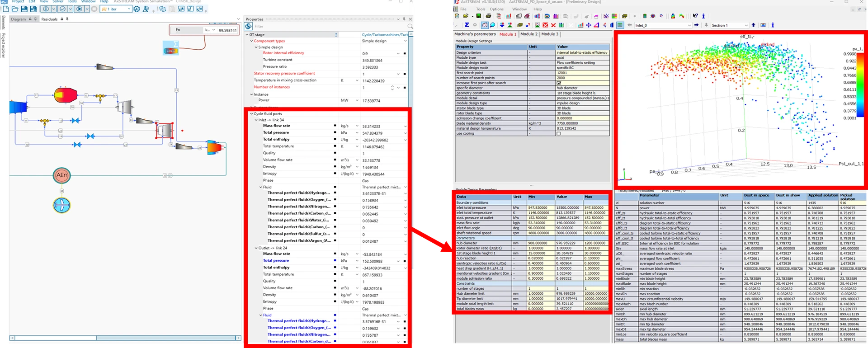
Task: Click the Save project icon
Action: click(x=24, y=9)
